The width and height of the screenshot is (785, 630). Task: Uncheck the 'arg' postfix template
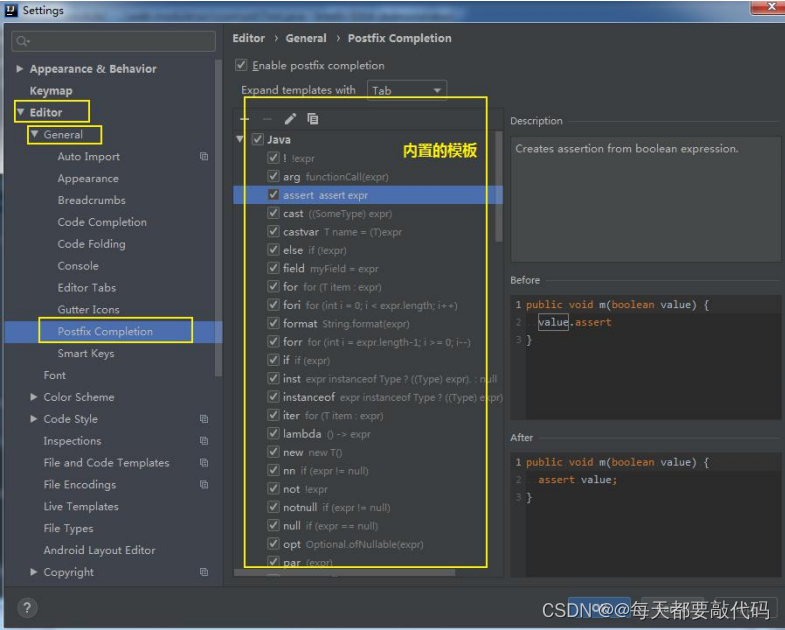tap(273, 176)
